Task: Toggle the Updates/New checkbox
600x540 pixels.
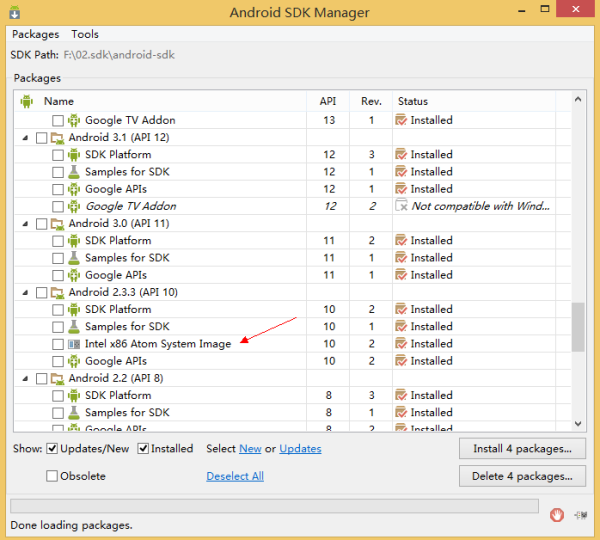Action: point(52,449)
